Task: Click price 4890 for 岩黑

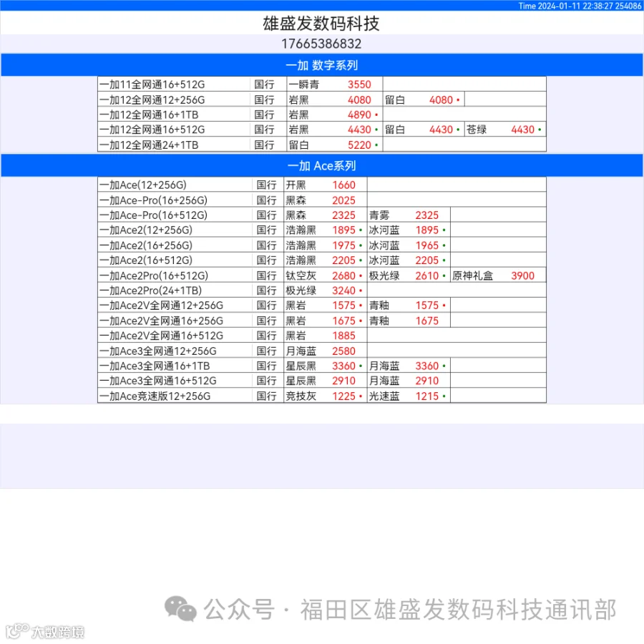Action: click(359, 114)
